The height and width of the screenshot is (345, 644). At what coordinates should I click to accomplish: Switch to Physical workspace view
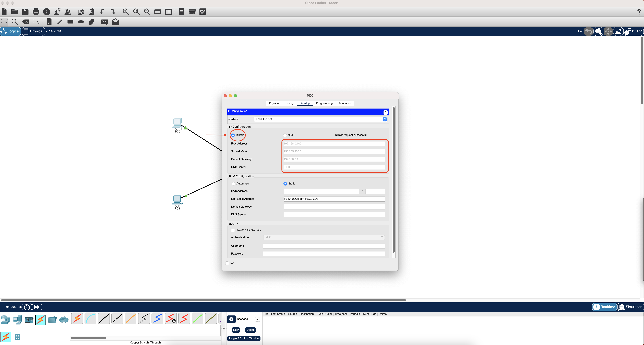(33, 31)
